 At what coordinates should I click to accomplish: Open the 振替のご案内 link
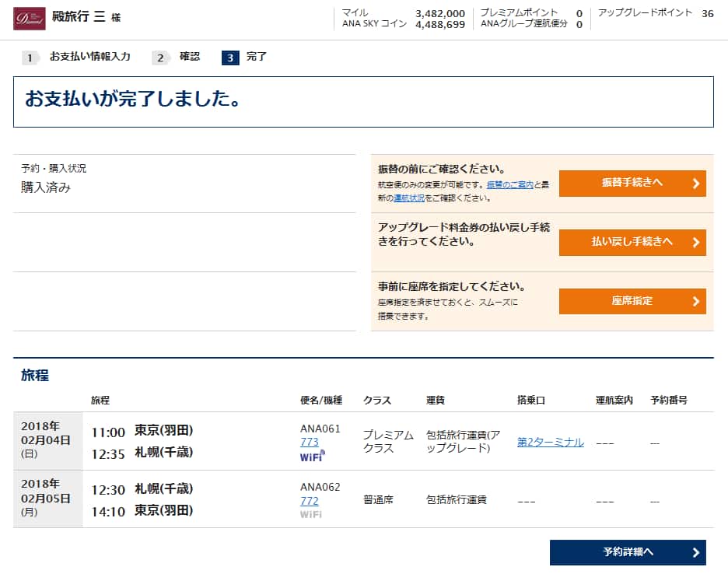pos(509,185)
